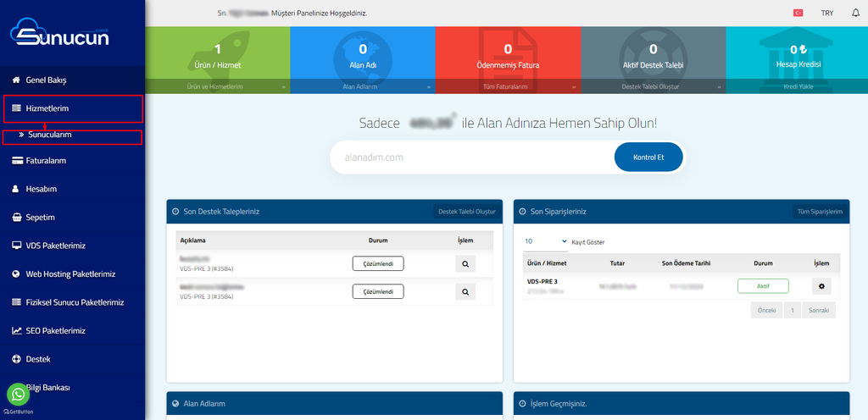Click the Turkish flag language icon
The image size is (868, 420).
[798, 13]
